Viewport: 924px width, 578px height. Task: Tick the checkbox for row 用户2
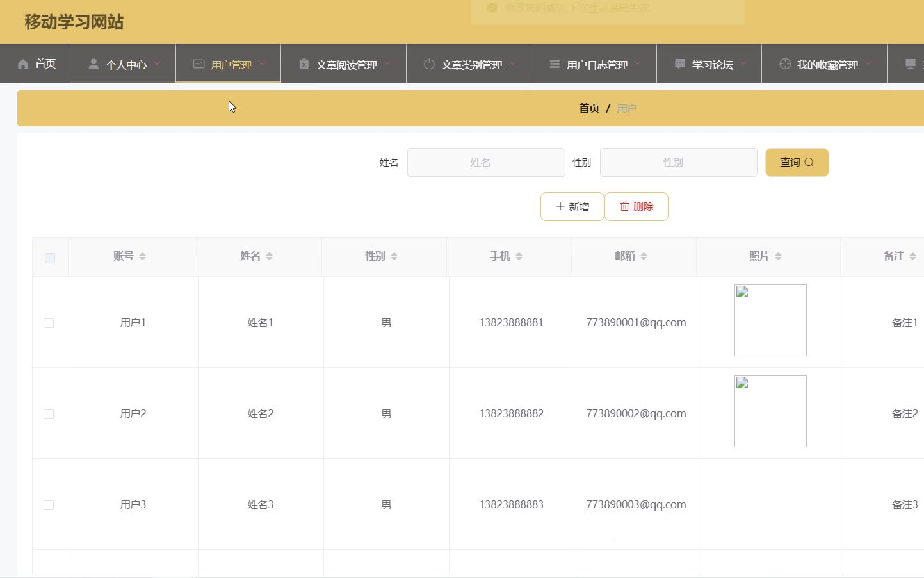(x=49, y=414)
